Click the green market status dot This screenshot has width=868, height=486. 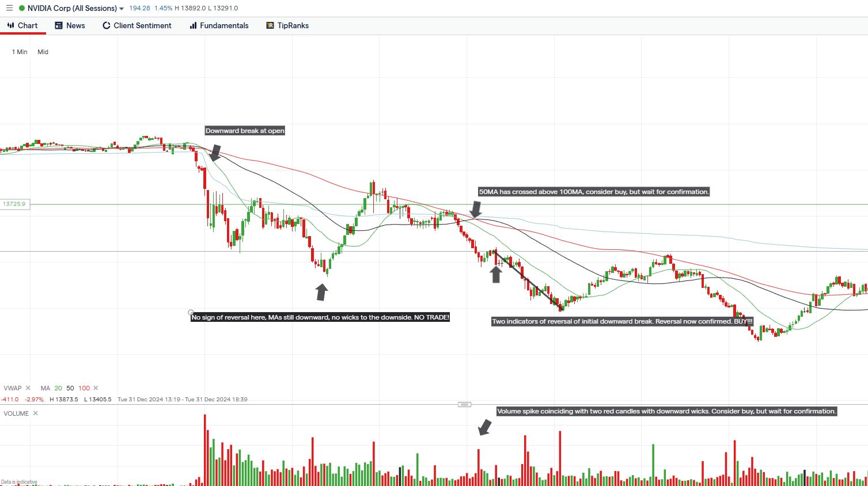tap(22, 8)
